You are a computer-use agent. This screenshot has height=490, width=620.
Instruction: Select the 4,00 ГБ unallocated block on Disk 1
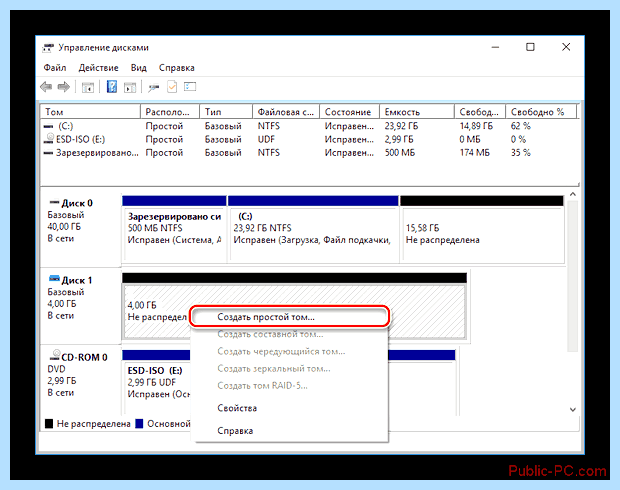295,306
